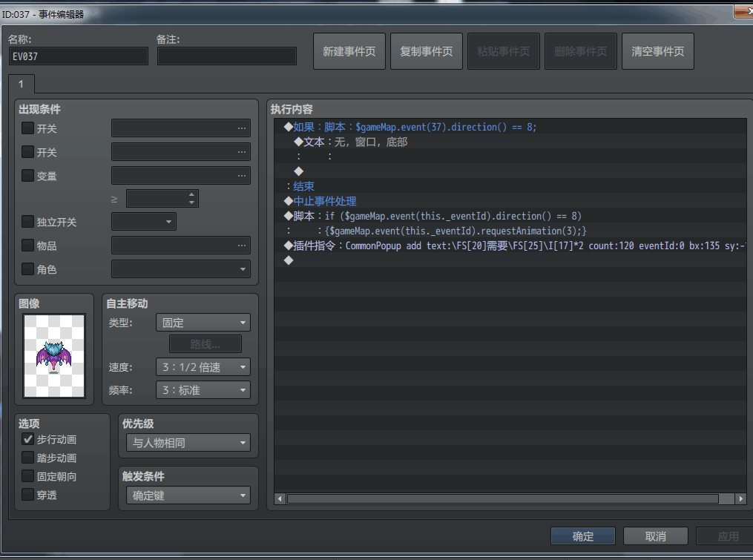Enable the first 开关 condition checkbox
Viewport: 753px width, 560px height.
click(x=28, y=128)
